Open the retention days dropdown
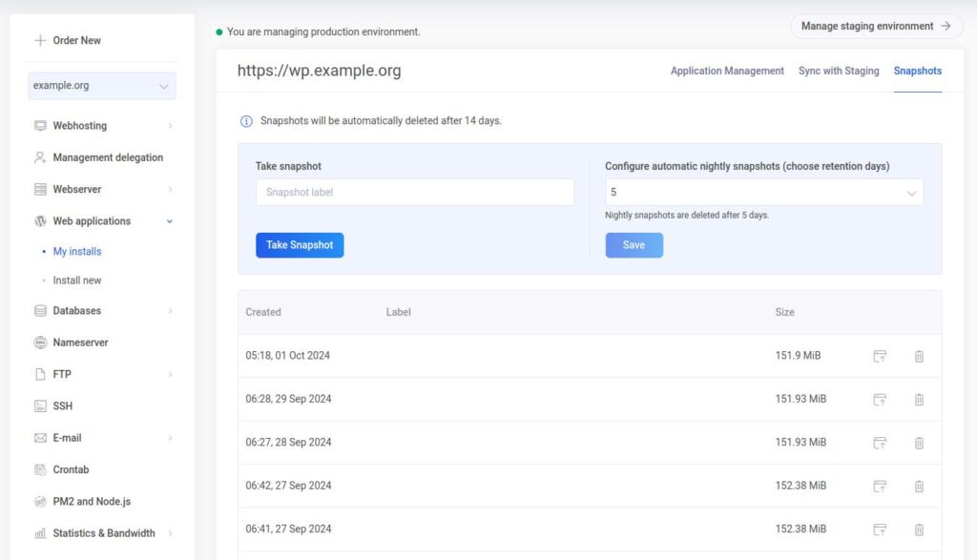 coord(764,193)
